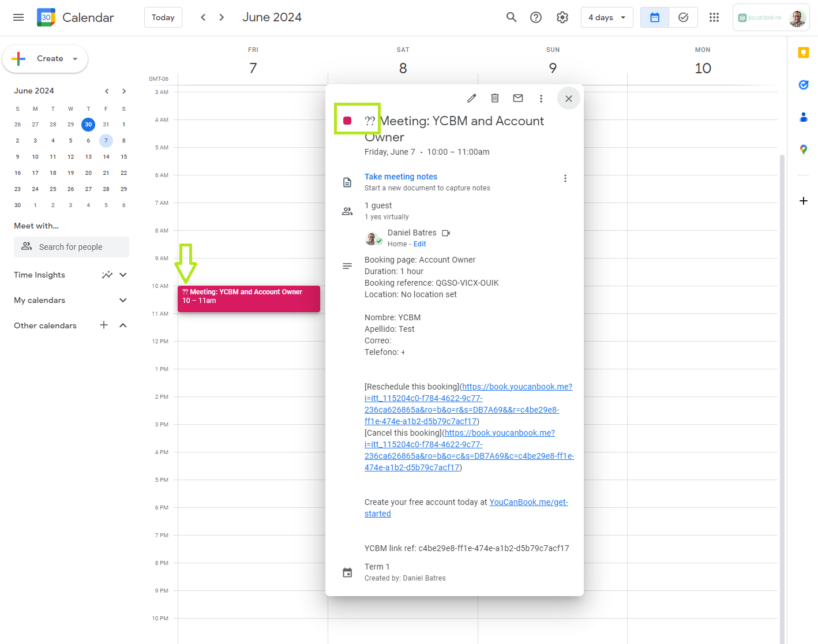Select June 15 in mini calendar
This screenshot has width=818, height=644.
123,157
